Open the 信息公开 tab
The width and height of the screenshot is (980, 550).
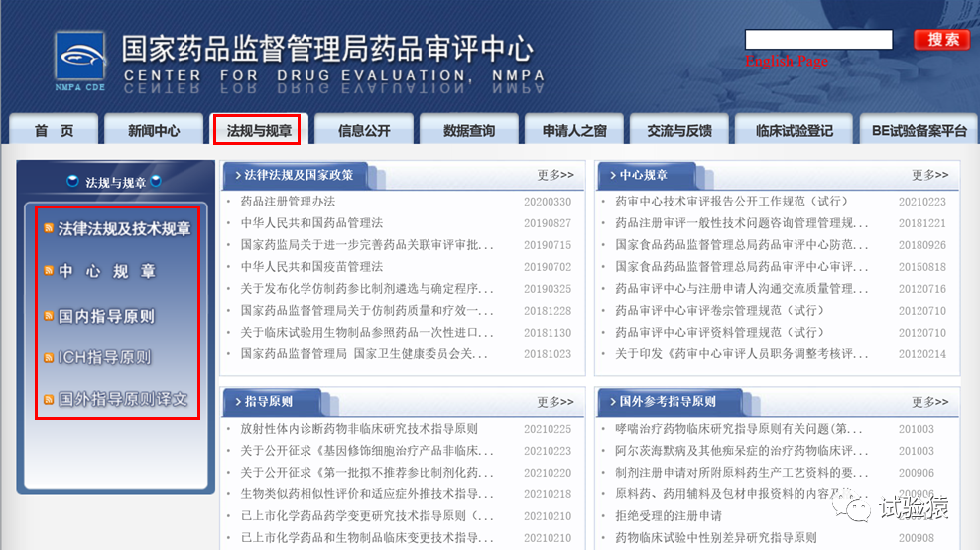pos(364,130)
